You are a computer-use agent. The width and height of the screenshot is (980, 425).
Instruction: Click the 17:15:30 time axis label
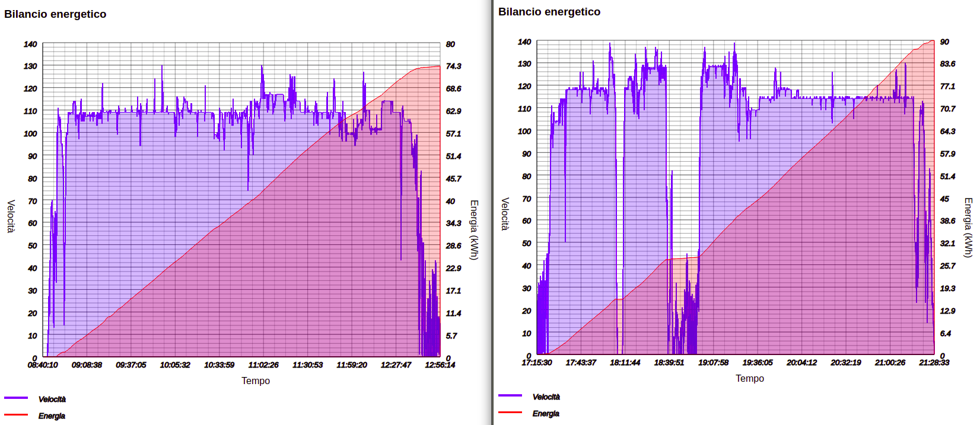tap(537, 363)
